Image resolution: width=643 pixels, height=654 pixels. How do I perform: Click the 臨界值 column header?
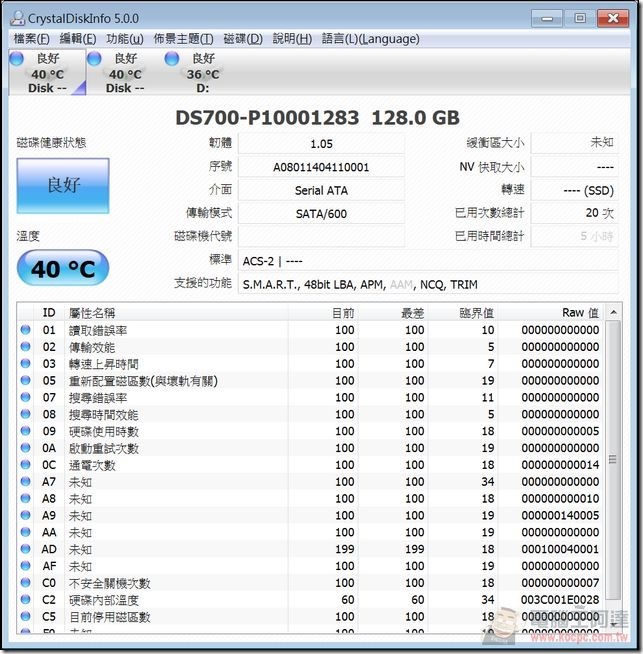coord(463,312)
